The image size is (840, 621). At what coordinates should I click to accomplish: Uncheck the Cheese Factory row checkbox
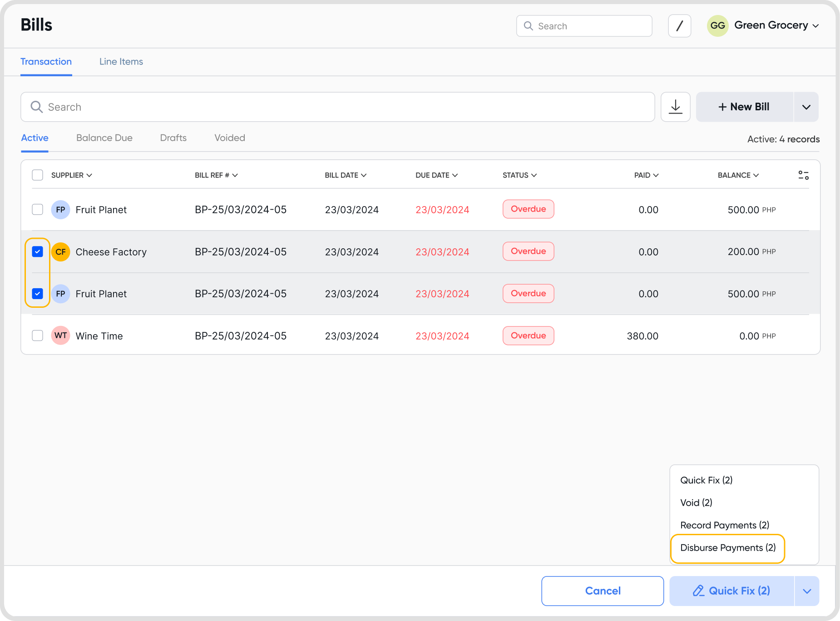[37, 251]
